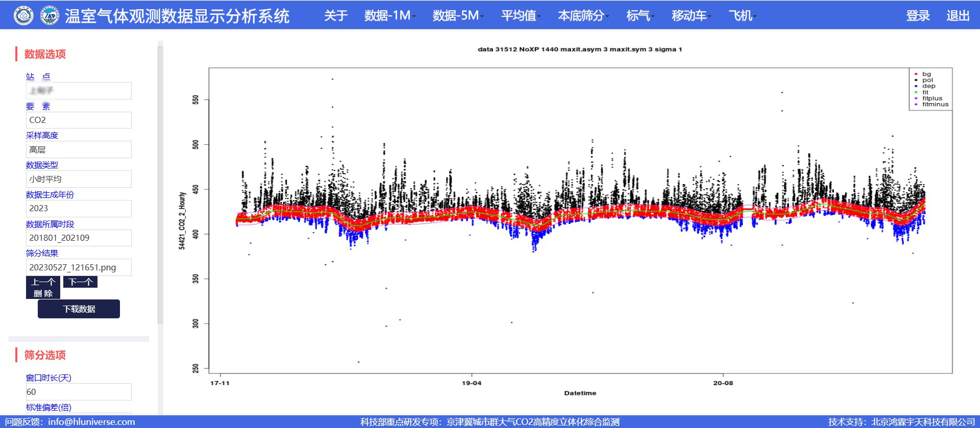The height and width of the screenshot is (428, 980).
Task: Click the 数据生成年份 field showing 2023
Action: pos(79,209)
